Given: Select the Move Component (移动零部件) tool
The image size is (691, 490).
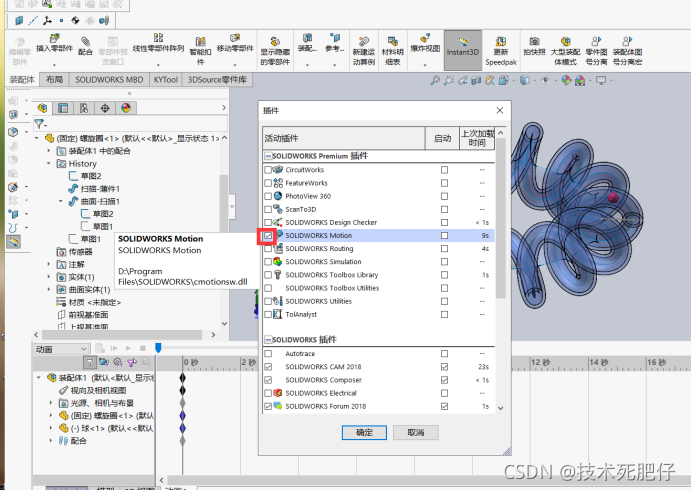Looking at the screenshot, I should pos(235,38).
